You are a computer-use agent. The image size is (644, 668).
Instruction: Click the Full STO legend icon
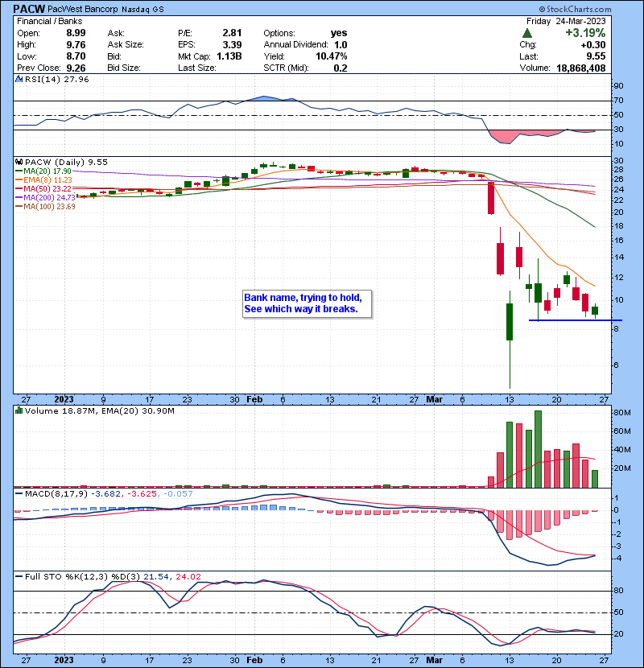coord(18,575)
